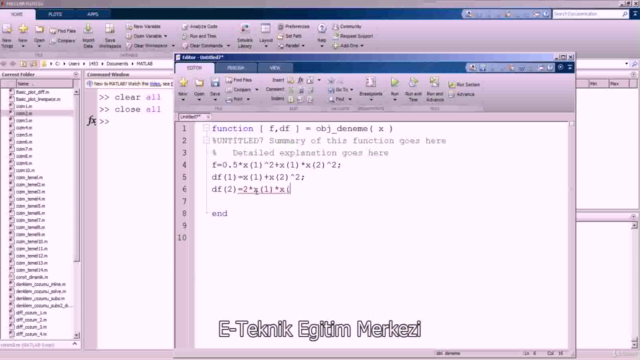Click Compare in the Home ribbon
This screenshot has height=360, width=640.
[x=63, y=41]
